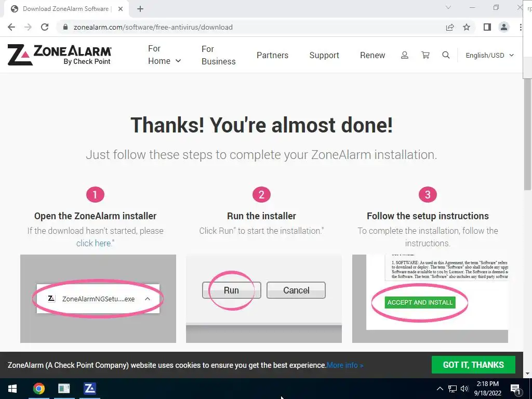Open the ZoneAlarm account user icon
The image size is (532, 399).
pos(404,55)
